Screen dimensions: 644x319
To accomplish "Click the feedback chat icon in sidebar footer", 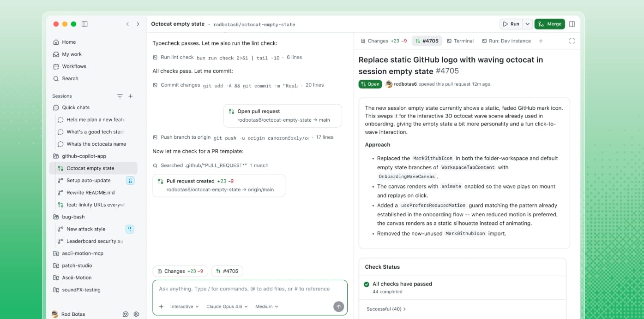I will point(126,314).
